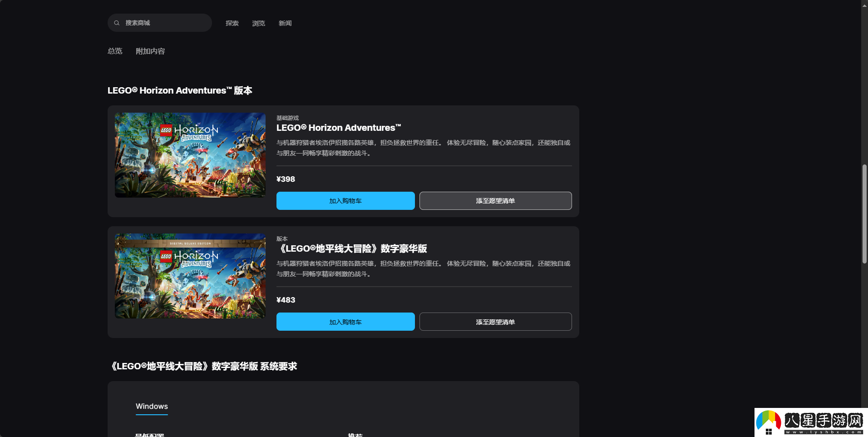Click the base game cover art thumbnail
The width and height of the screenshot is (868, 437).
tap(190, 155)
